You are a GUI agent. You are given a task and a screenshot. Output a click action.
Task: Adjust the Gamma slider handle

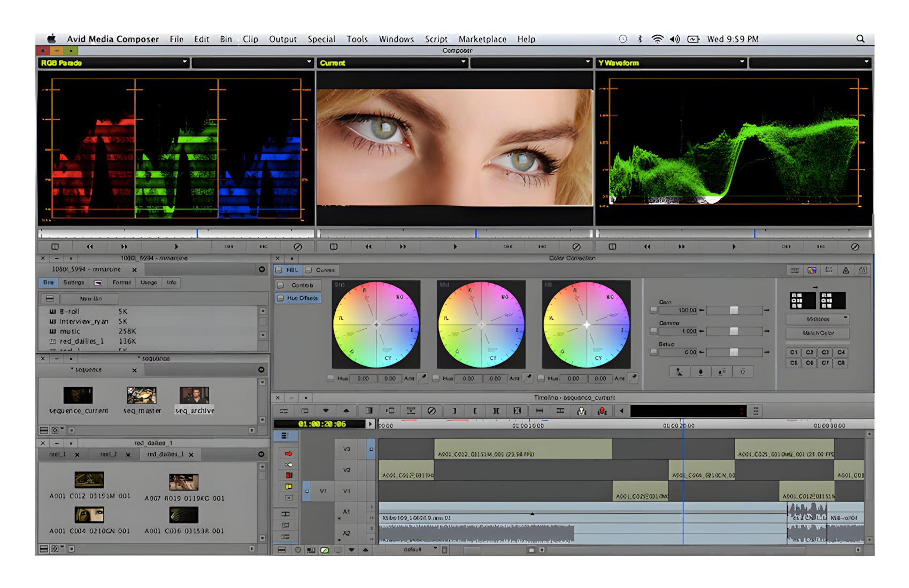tap(734, 331)
